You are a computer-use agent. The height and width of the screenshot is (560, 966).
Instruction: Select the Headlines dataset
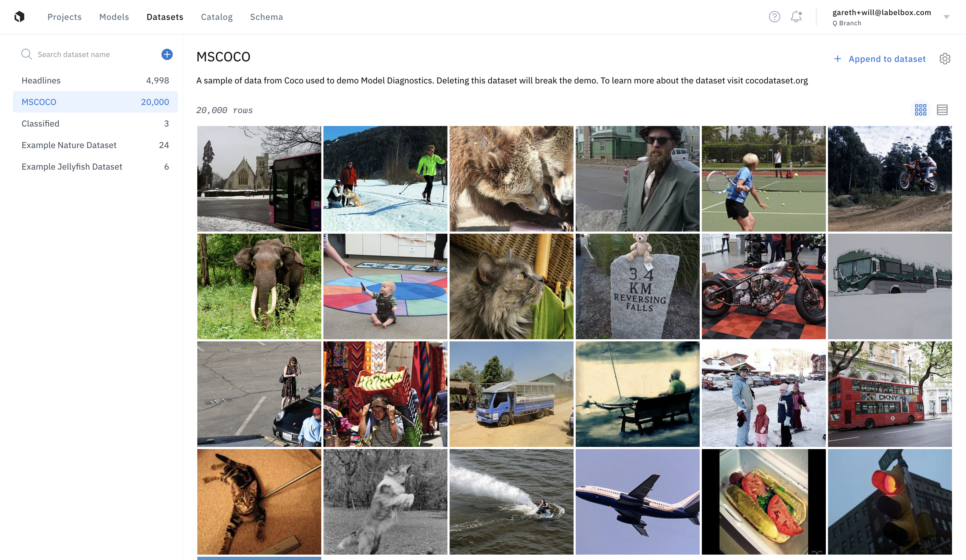95,80
